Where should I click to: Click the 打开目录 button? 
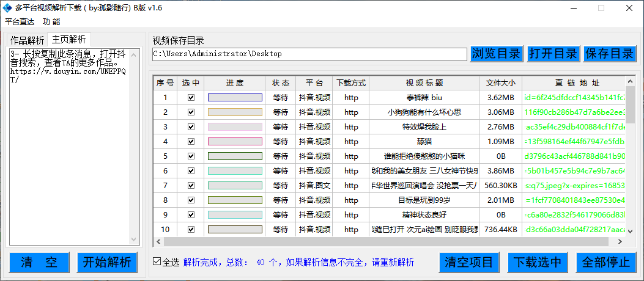553,53
